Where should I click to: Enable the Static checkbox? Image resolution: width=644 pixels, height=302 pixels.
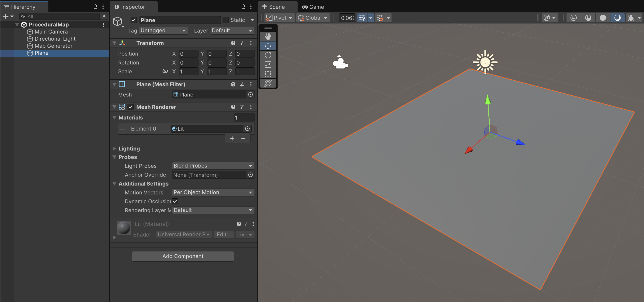(225, 20)
